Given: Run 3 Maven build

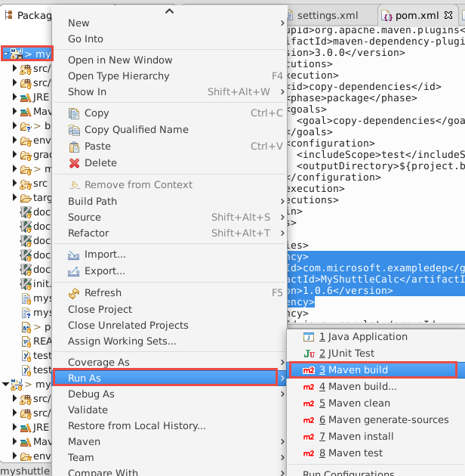Looking at the screenshot, I should 376,370.
